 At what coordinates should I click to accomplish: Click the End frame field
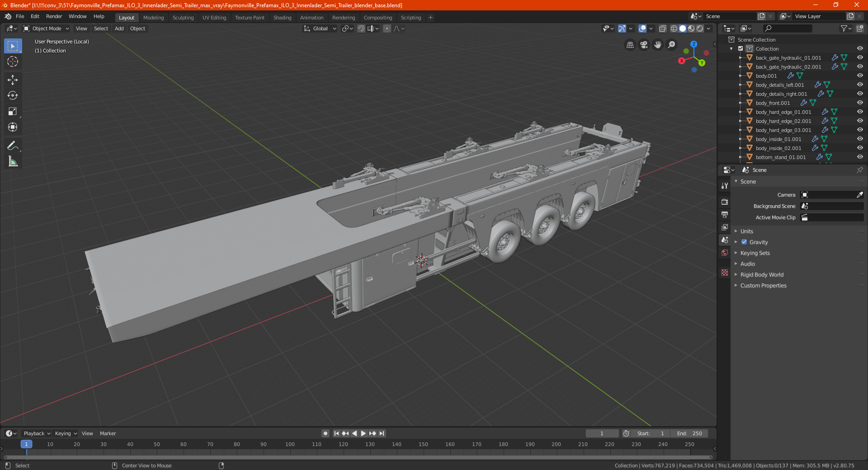(x=689, y=433)
